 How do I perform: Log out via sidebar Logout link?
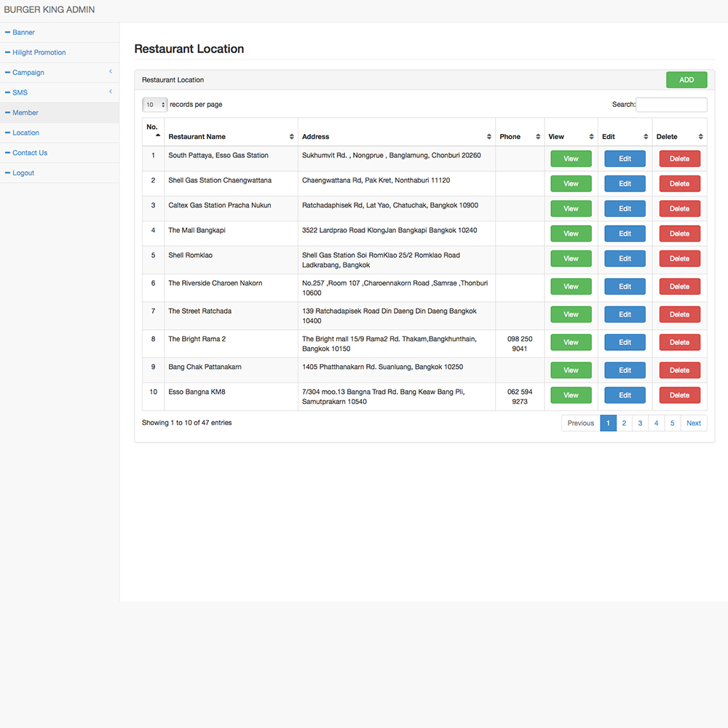23,173
